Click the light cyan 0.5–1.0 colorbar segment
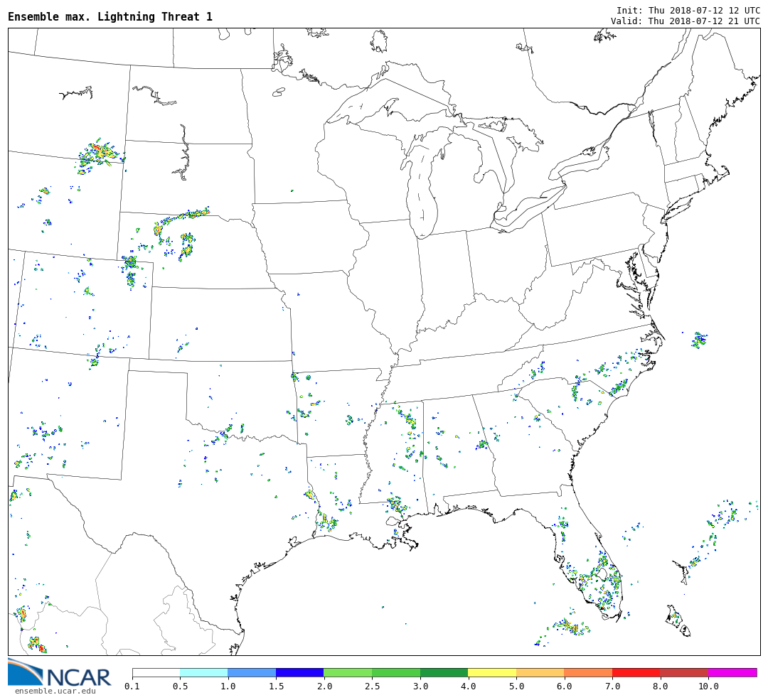 pyautogui.click(x=204, y=672)
